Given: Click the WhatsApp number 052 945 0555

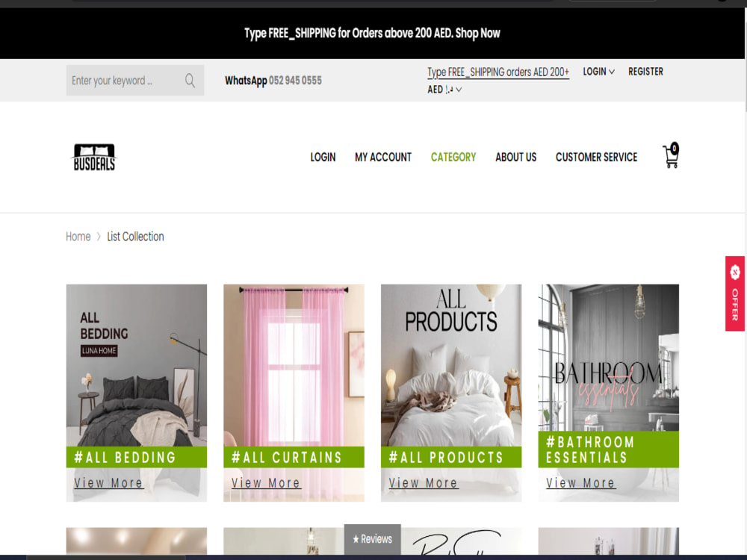Looking at the screenshot, I should [x=295, y=81].
